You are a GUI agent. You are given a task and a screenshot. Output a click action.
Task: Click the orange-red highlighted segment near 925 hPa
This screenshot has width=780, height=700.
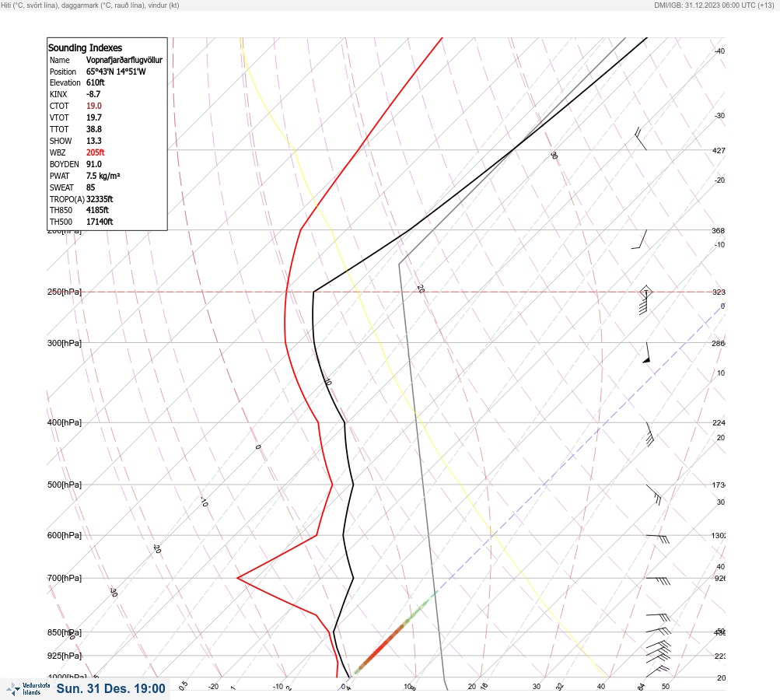tap(380, 648)
